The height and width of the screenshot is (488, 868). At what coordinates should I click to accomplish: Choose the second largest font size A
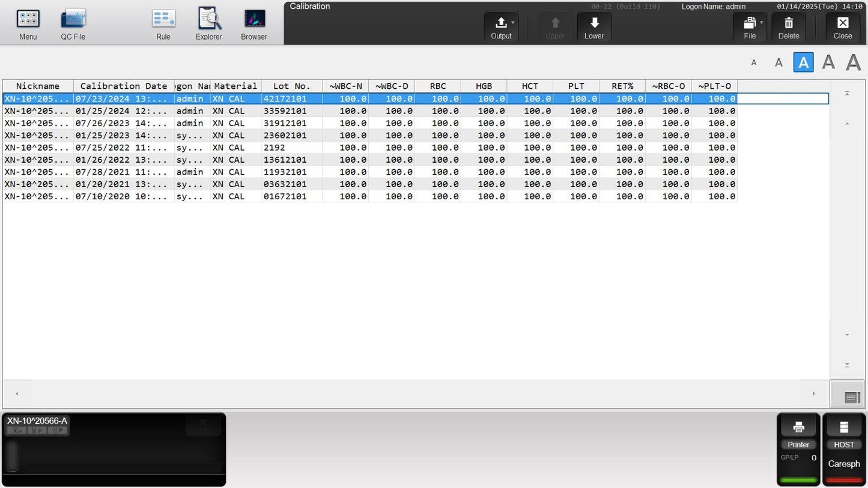(x=828, y=62)
